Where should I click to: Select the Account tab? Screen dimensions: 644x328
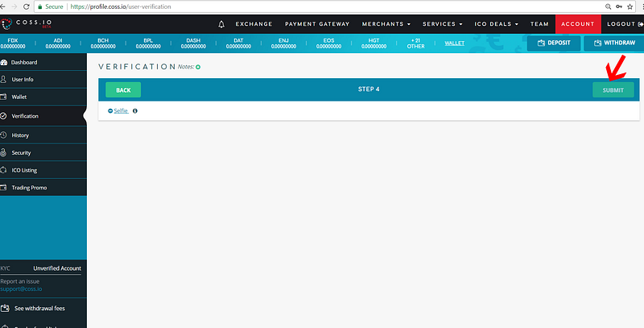578,24
